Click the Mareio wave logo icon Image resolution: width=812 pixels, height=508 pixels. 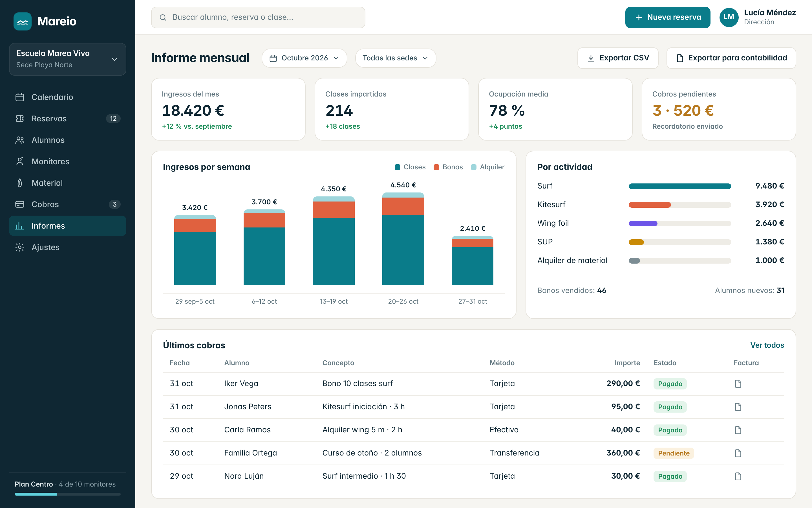pos(23,21)
